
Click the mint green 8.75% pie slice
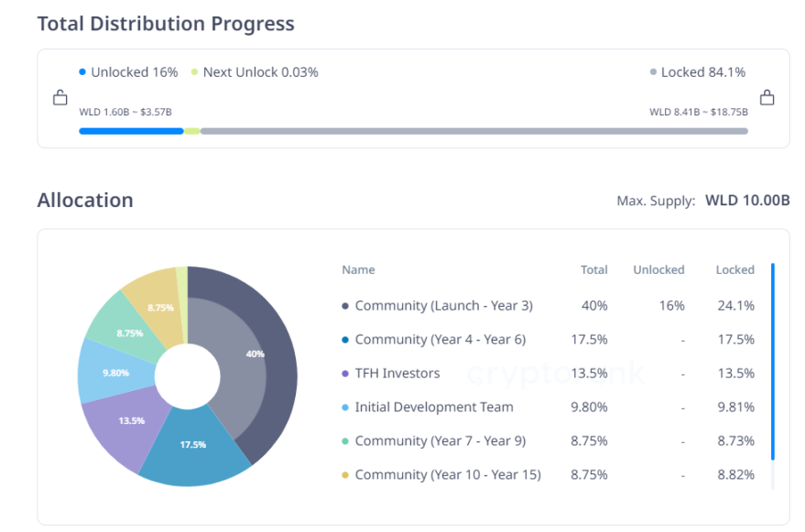(x=125, y=330)
